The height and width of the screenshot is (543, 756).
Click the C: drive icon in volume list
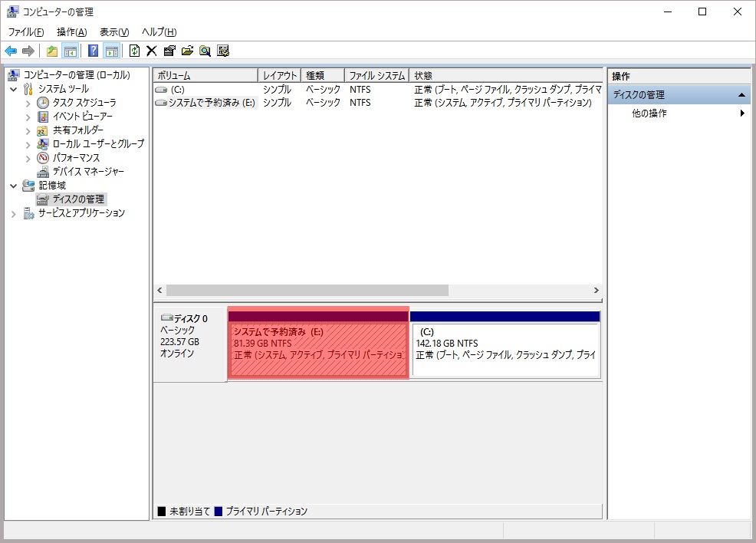[x=161, y=90]
